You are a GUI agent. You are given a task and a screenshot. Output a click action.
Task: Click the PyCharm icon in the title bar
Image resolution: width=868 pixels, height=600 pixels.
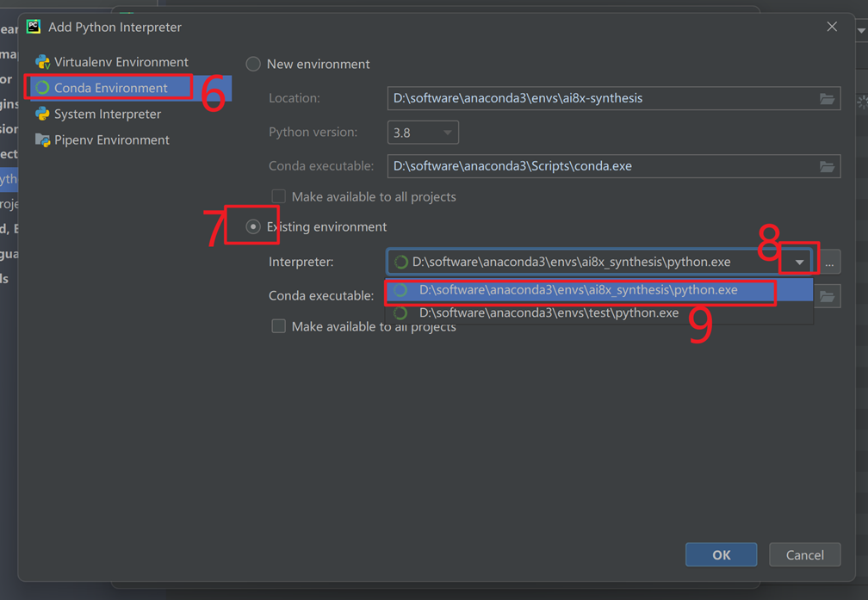pyautogui.click(x=34, y=27)
